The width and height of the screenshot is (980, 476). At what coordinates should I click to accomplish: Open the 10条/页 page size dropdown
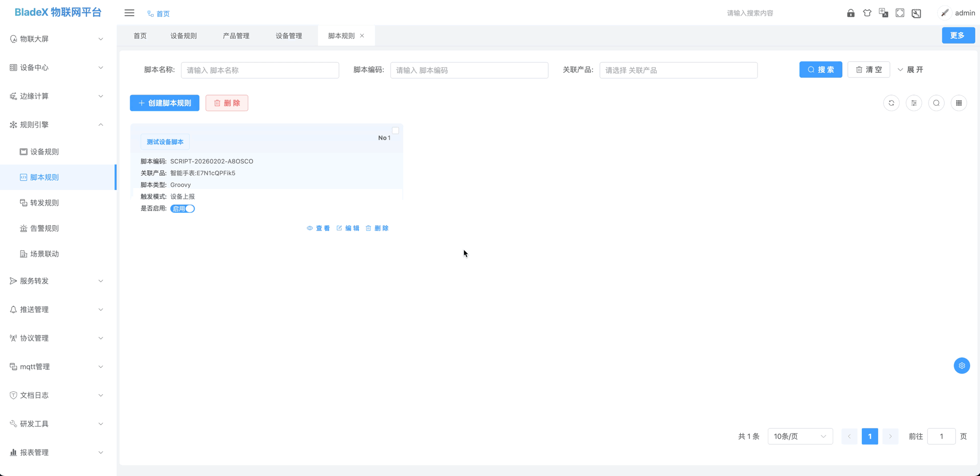click(800, 436)
